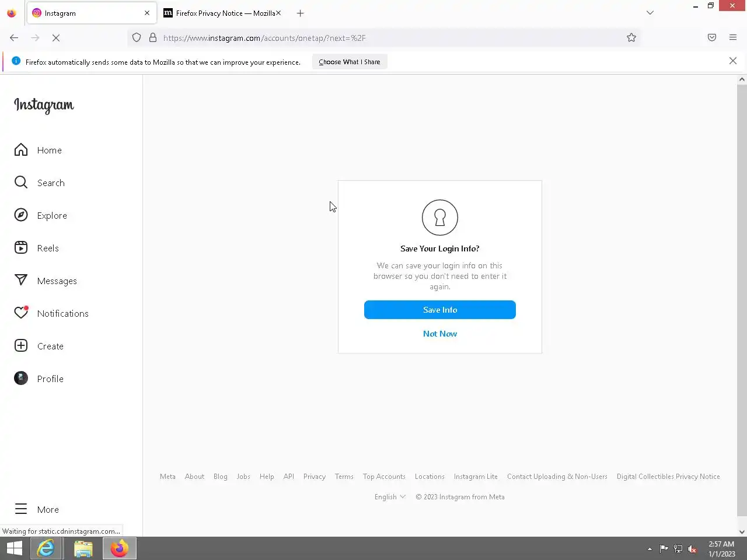This screenshot has width=747, height=560.
Task: Launch Internet Explorer from taskbar
Action: click(x=46, y=548)
